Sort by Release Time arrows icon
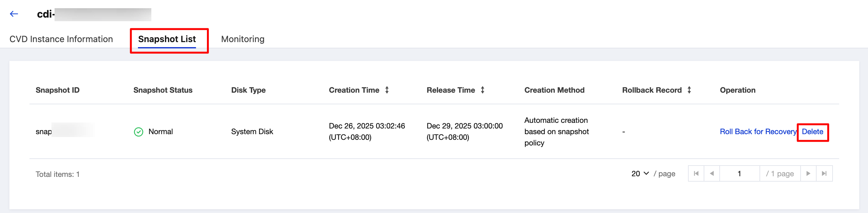Viewport: 868px width, 213px height. (483, 90)
